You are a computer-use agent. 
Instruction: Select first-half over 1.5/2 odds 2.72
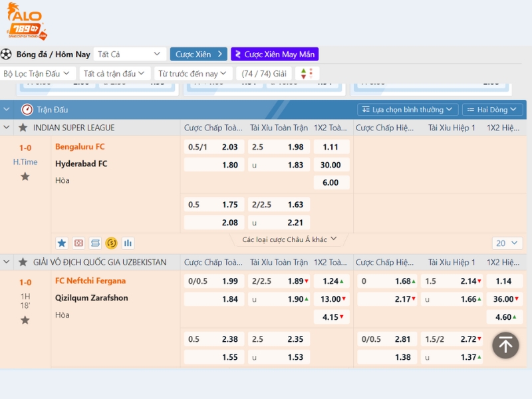(452, 339)
